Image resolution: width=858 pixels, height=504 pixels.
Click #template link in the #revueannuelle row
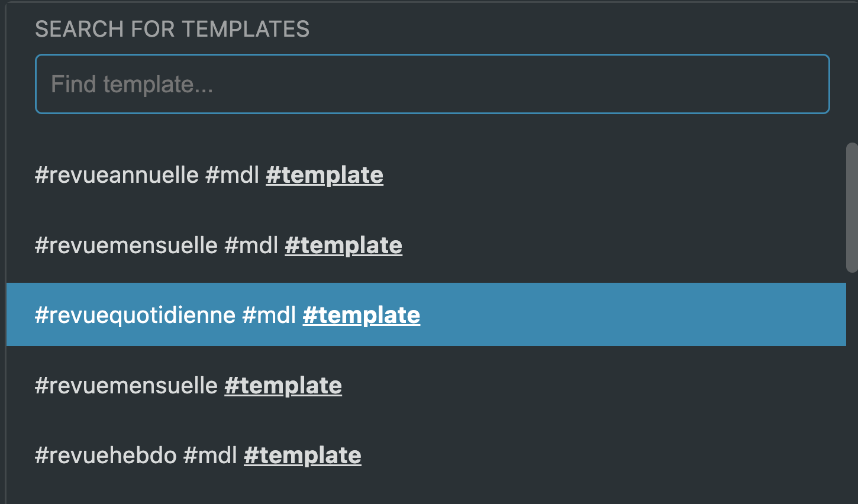click(324, 175)
